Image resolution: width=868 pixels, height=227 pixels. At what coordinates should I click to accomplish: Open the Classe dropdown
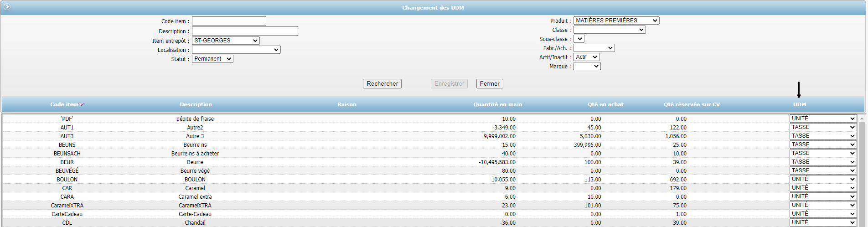pos(610,30)
